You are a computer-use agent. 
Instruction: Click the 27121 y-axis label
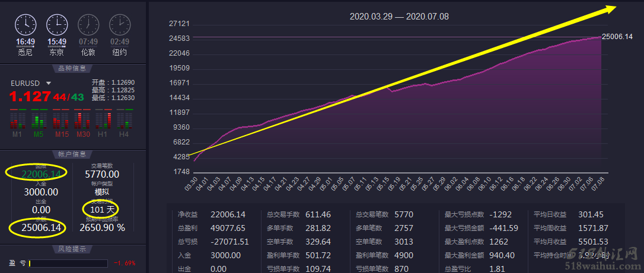[179, 24]
